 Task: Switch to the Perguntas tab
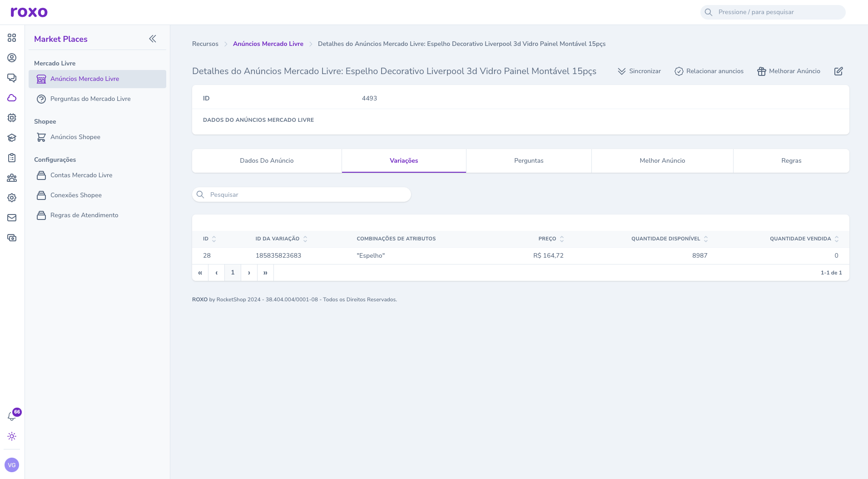pos(529,160)
